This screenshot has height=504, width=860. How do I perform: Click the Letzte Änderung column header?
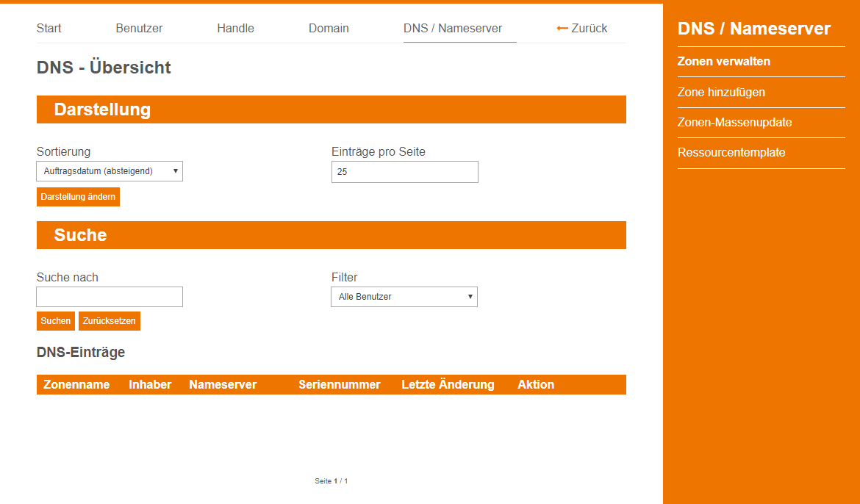(x=448, y=385)
